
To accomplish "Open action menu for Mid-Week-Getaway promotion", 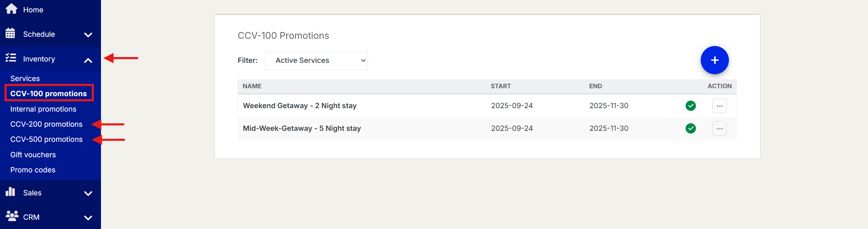I will click(x=719, y=128).
